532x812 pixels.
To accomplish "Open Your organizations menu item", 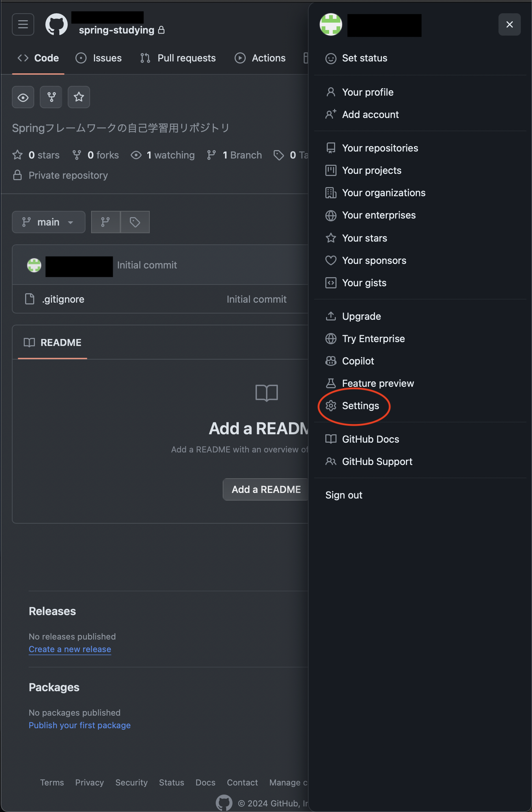I will tap(420, 193).
